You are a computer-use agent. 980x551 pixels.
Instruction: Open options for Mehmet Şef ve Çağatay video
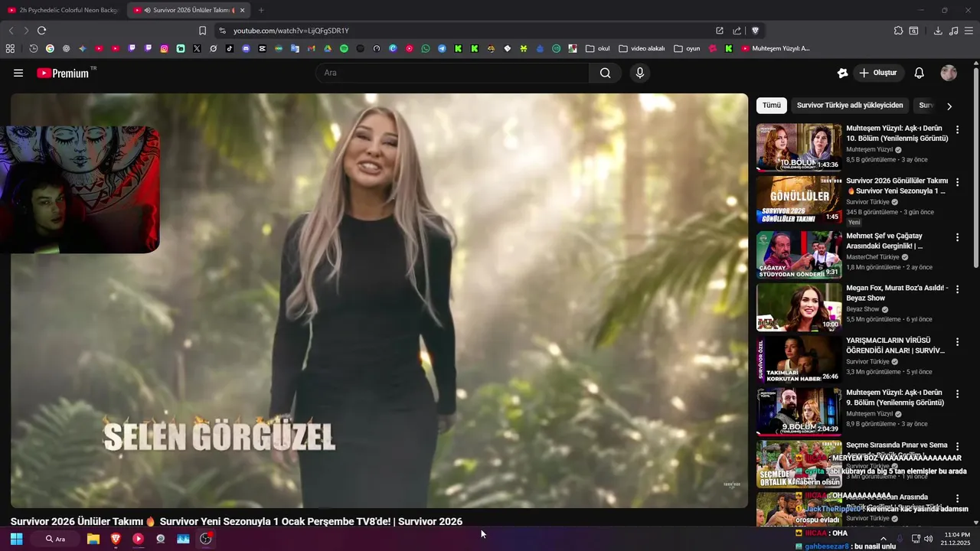click(x=957, y=237)
